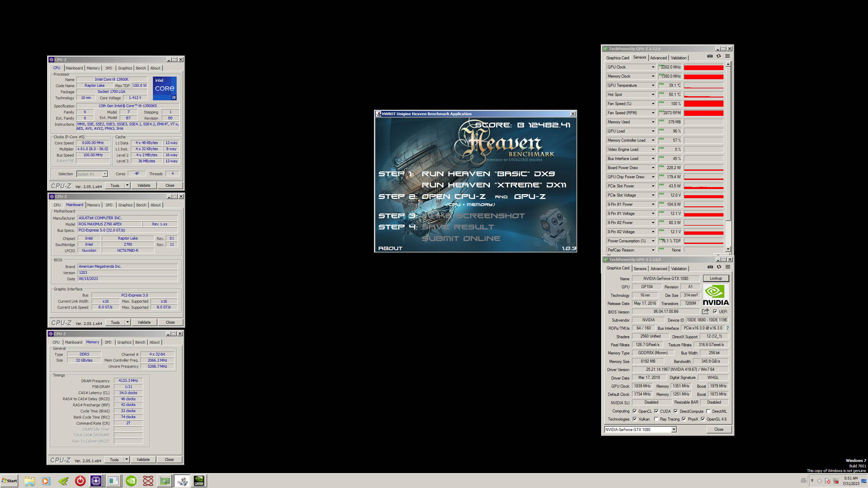Toggle the DirectML checkbox
This screenshot has height=488, width=868.
[708, 411]
